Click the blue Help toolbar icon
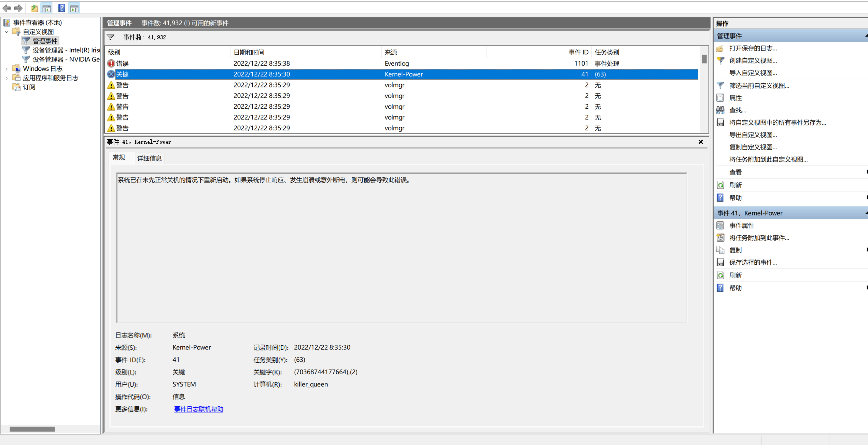 [61, 8]
